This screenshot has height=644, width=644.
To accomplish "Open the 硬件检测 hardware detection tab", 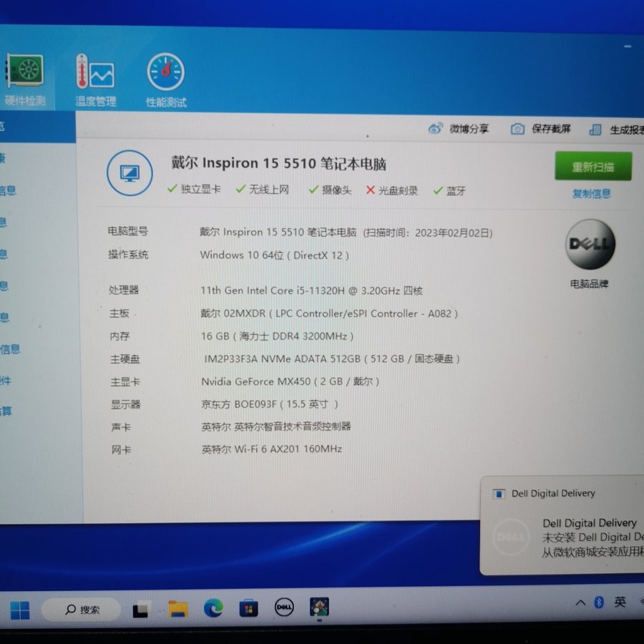I will (24, 80).
